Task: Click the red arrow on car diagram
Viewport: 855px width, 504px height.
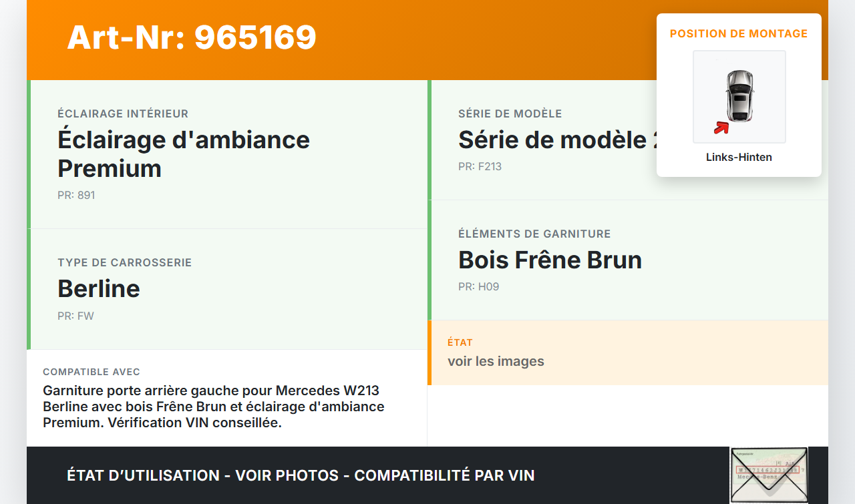Action: [721, 128]
